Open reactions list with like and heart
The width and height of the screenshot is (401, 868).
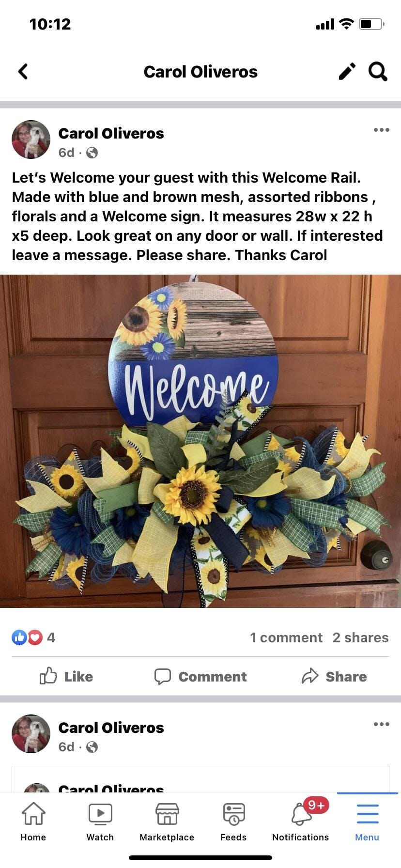coord(33,637)
